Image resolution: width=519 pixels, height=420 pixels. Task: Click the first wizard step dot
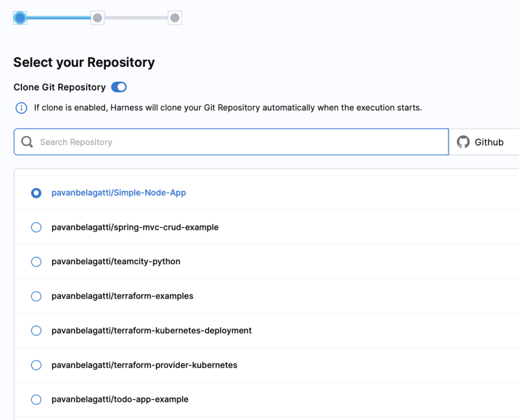coord(20,18)
